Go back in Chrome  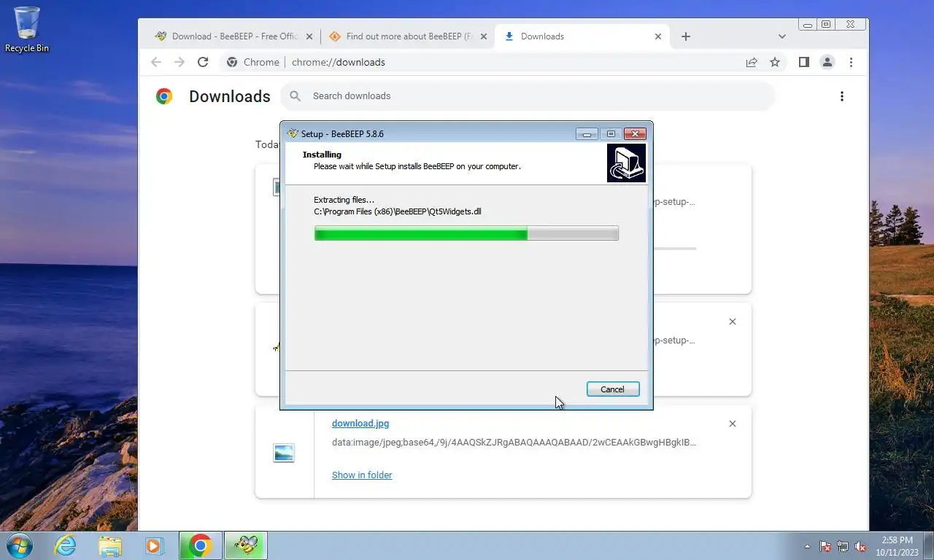(156, 63)
